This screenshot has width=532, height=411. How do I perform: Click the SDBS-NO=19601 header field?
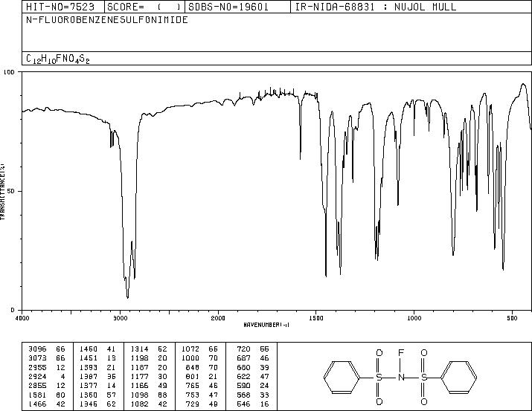[237, 7]
